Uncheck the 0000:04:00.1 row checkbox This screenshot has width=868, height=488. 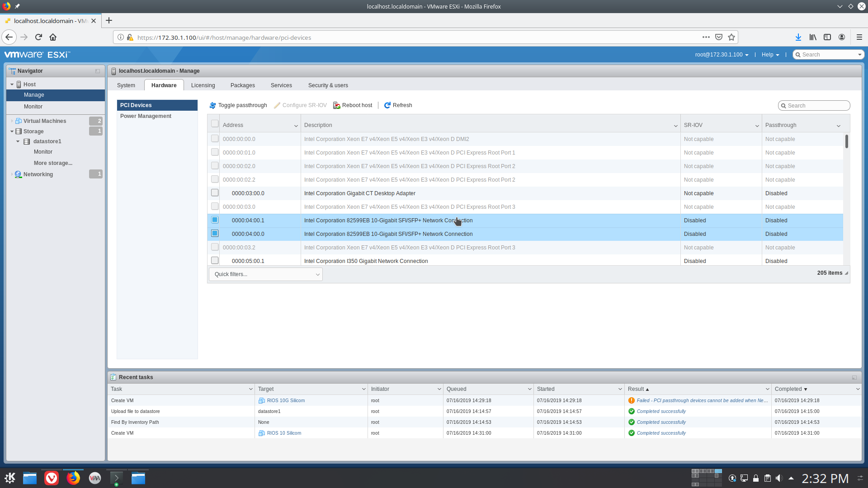(215, 220)
